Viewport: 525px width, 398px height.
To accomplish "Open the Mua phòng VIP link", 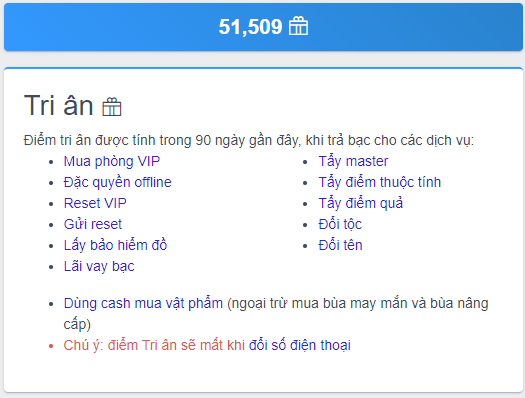I will click(112, 161).
